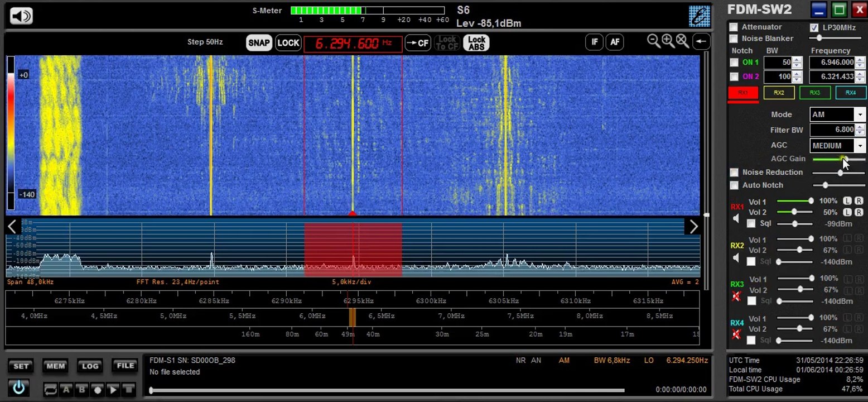Click the blue power button
This screenshot has height=402, width=868.
(x=19, y=386)
